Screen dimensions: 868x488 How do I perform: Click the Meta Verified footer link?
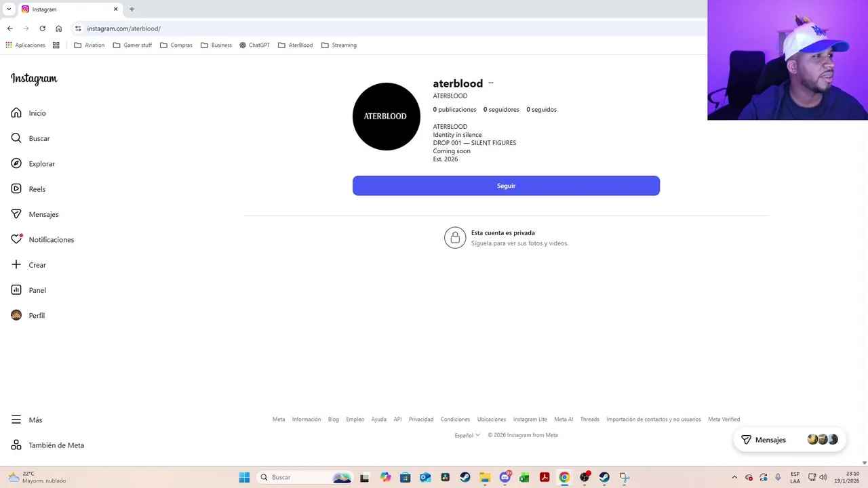pos(724,420)
